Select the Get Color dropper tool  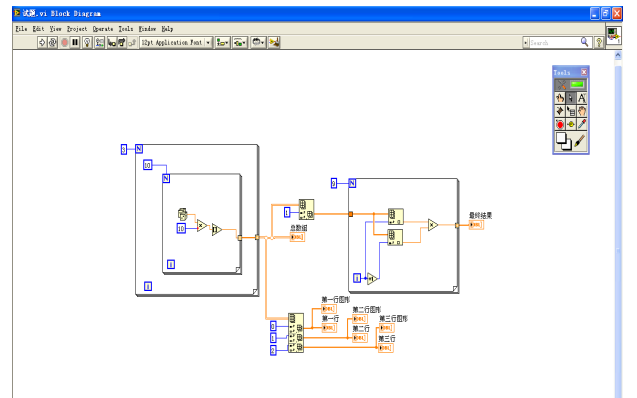[x=582, y=124]
